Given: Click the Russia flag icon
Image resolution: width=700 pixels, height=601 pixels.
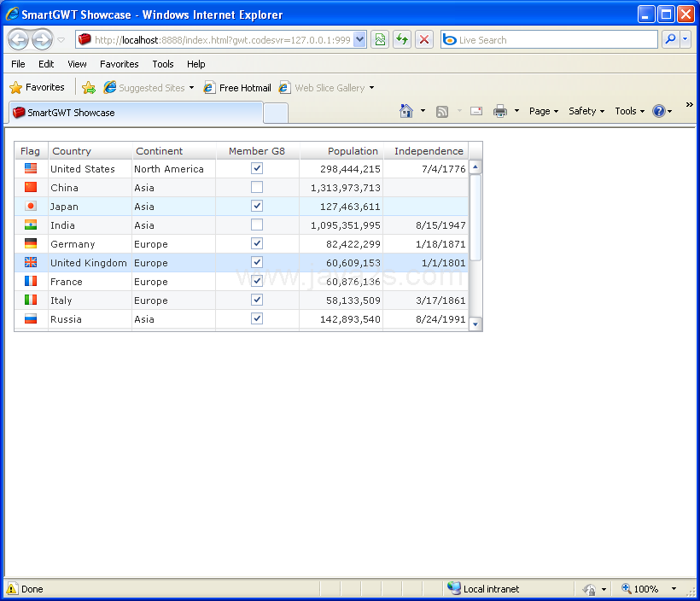Looking at the screenshot, I should pyautogui.click(x=31, y=318).
